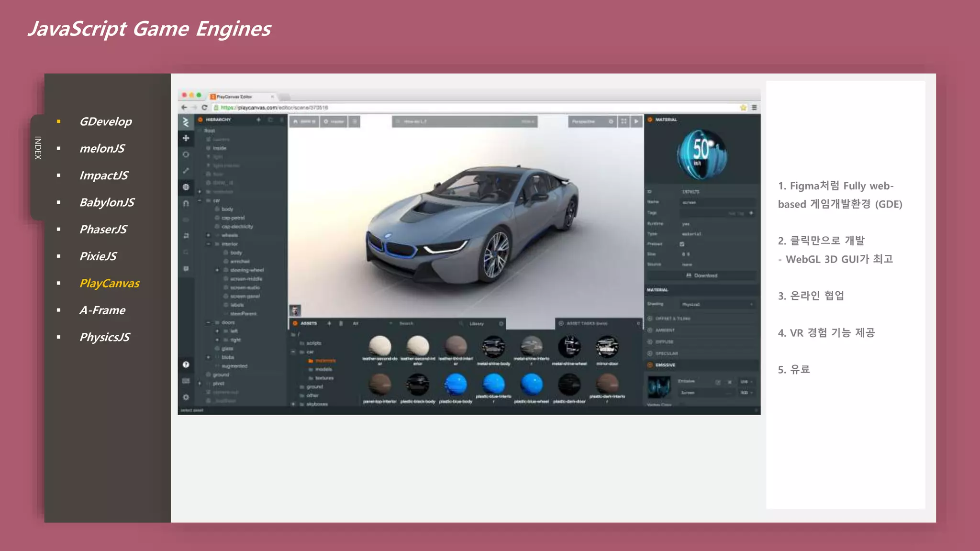This screenshot has height=551, width=980.
Task: Launch the scene with the play button
Action: pos(636,121)
